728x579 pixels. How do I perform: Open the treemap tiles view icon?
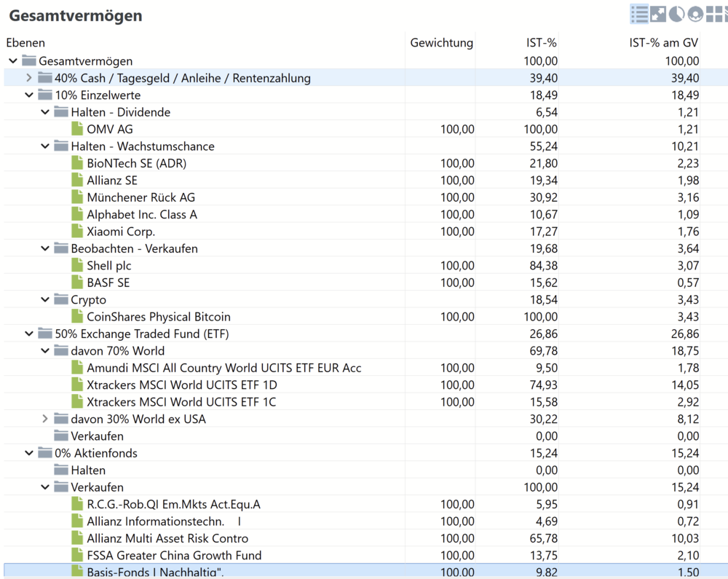click(714, 14)
